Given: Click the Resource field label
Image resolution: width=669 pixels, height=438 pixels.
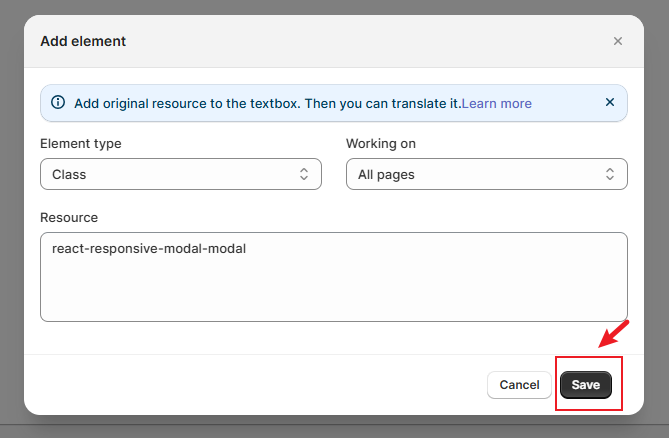Looking at the screenshot, I should (x=69, y=218).
